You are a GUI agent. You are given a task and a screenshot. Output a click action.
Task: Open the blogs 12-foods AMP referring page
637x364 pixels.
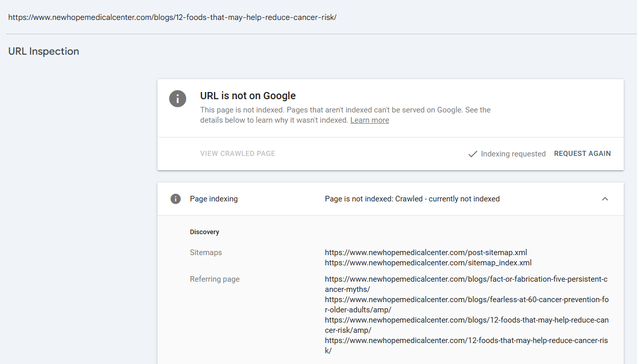pos(466,325)
